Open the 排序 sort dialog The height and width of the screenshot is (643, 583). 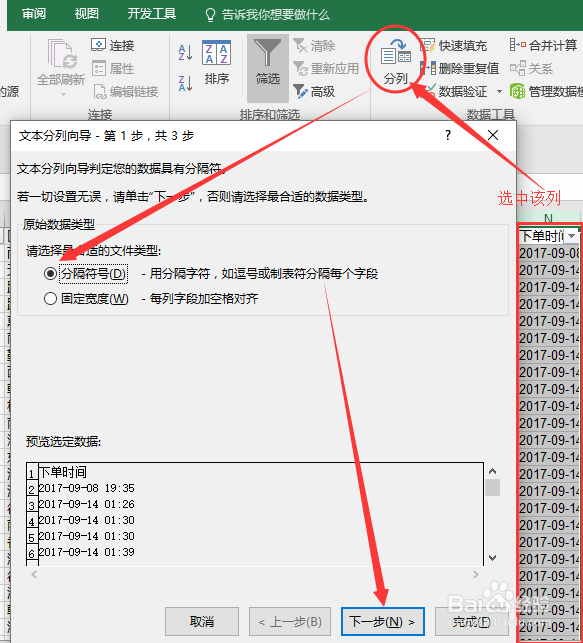(x=216, y=62)
